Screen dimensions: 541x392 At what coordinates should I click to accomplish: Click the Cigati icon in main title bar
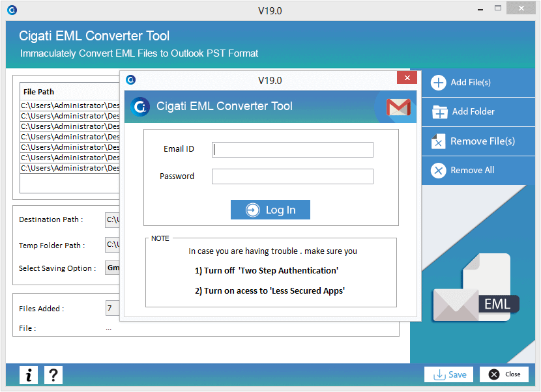(12, 10)
